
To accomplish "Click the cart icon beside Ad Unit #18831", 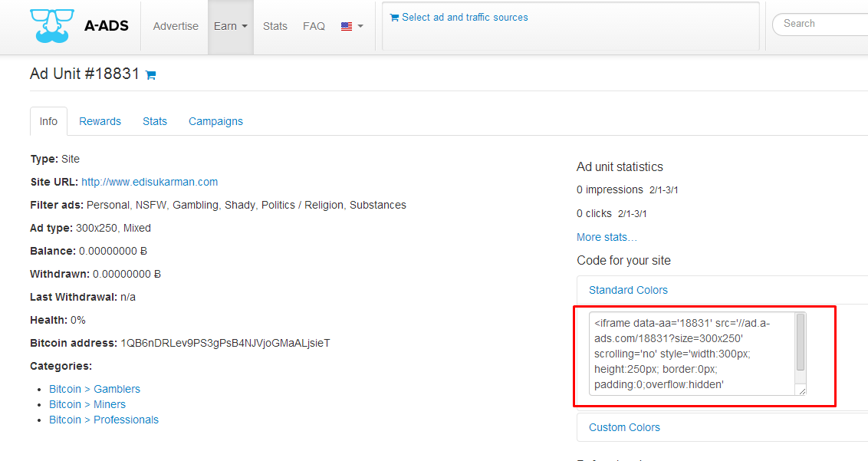I will coord(150,75).
